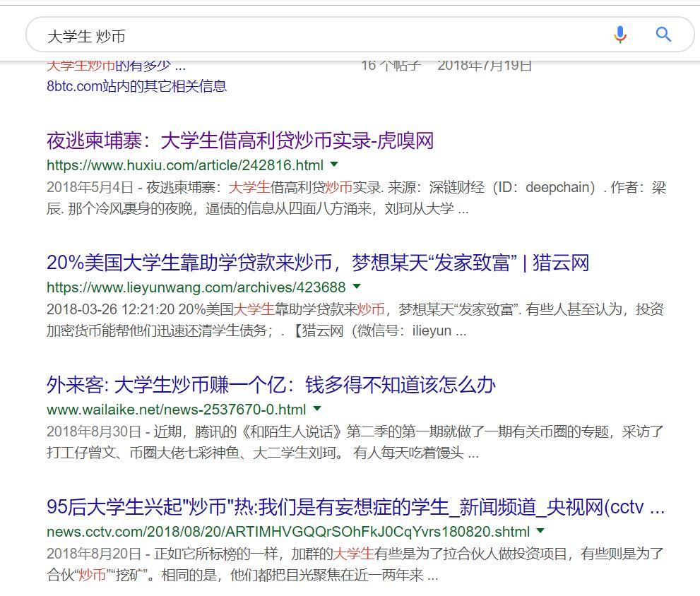Open 95后大学生兴起"炒币"热 央视网 result
Viewport: 700px width, 596px height.
point(355,507)
